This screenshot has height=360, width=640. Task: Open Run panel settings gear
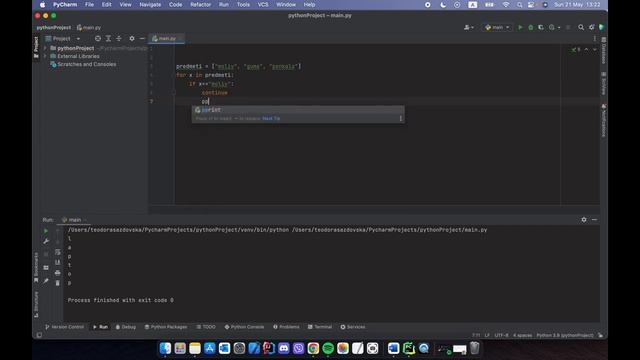point(584,220)
